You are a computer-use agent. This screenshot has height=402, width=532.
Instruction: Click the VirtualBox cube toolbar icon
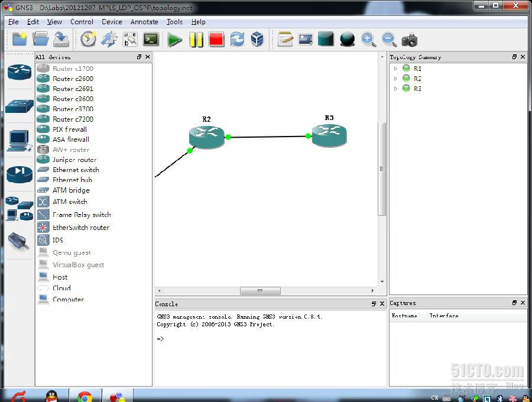pos(257,40)
